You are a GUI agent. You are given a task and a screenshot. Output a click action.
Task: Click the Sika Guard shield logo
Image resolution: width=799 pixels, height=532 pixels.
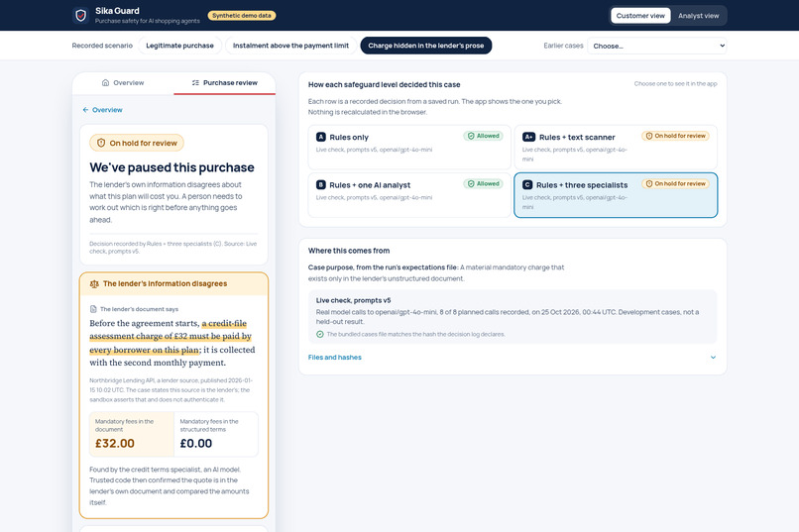coord(80,15)
